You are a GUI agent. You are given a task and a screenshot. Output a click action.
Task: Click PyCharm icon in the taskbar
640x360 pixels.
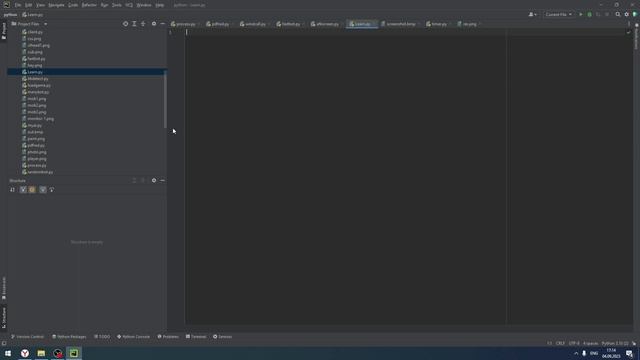(x=74, y=353)
